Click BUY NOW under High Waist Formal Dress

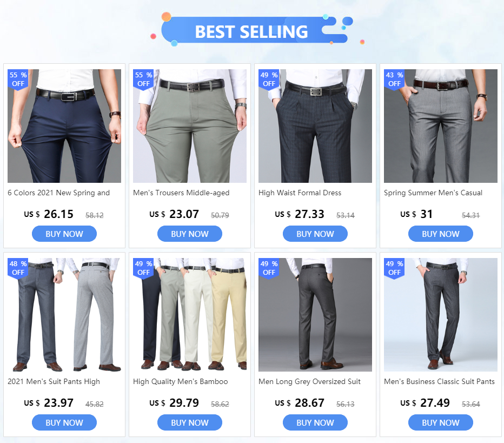[315, 234]
